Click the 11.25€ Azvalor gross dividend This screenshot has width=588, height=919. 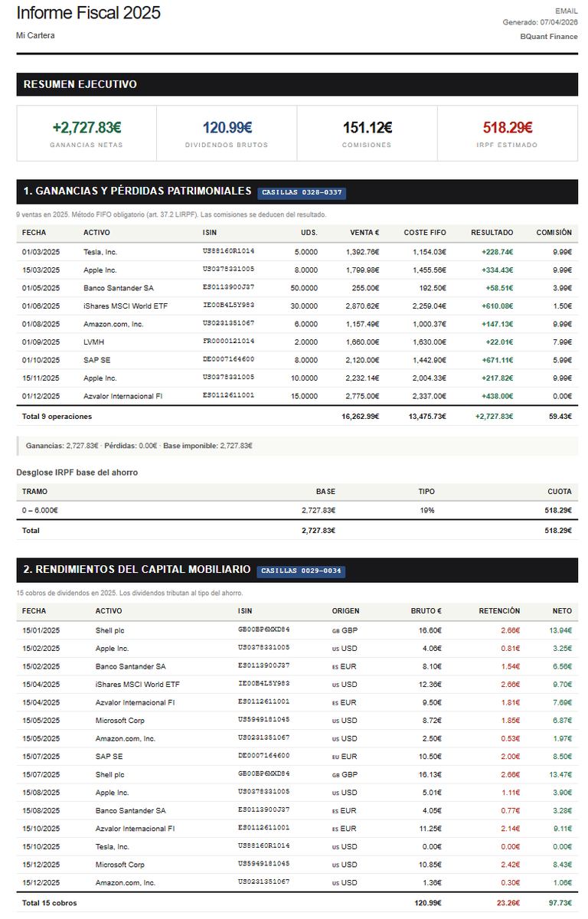[430, 829]
